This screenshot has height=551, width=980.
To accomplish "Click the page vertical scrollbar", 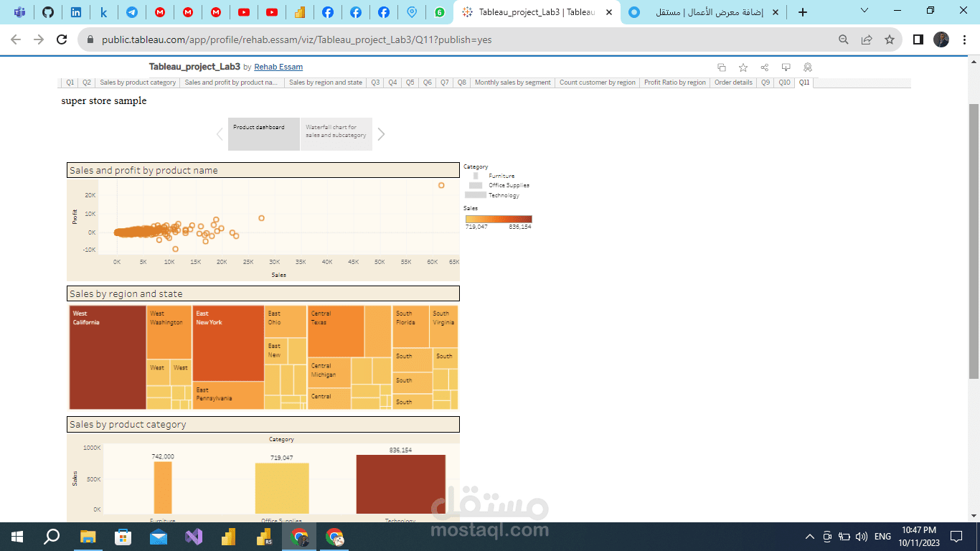I will [974, 240].
